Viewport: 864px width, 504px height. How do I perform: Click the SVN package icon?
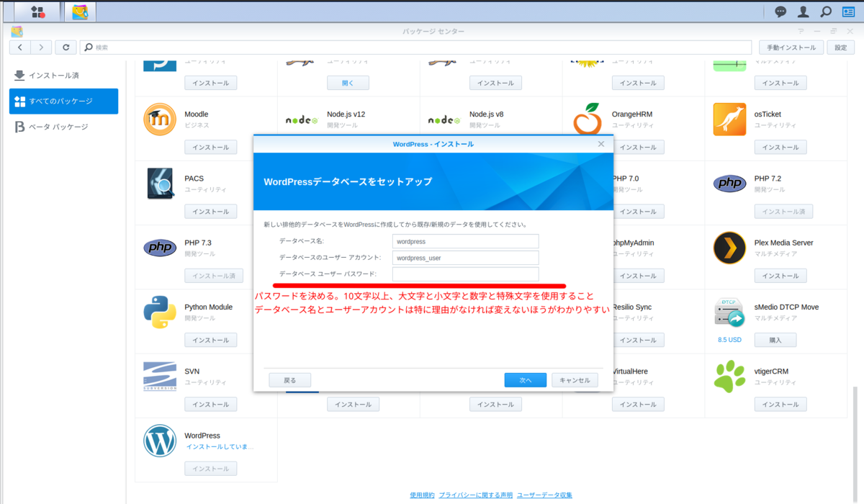(160, 376)
